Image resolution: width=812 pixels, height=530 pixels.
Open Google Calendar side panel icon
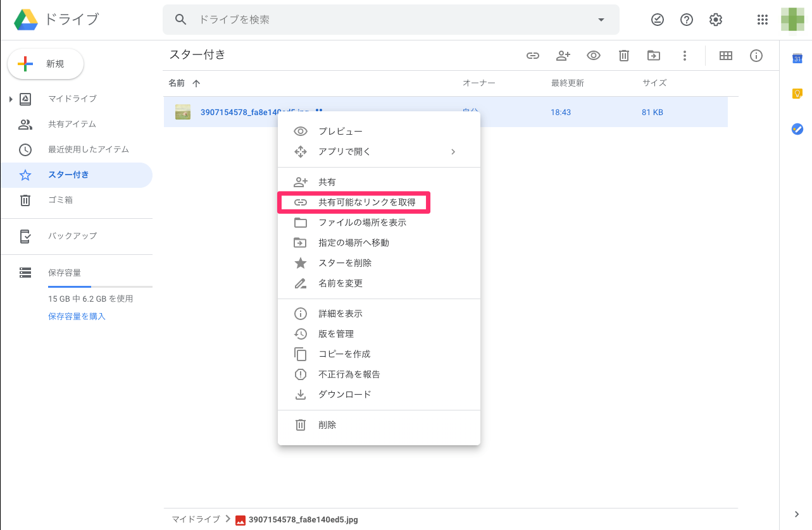(797, 58)
